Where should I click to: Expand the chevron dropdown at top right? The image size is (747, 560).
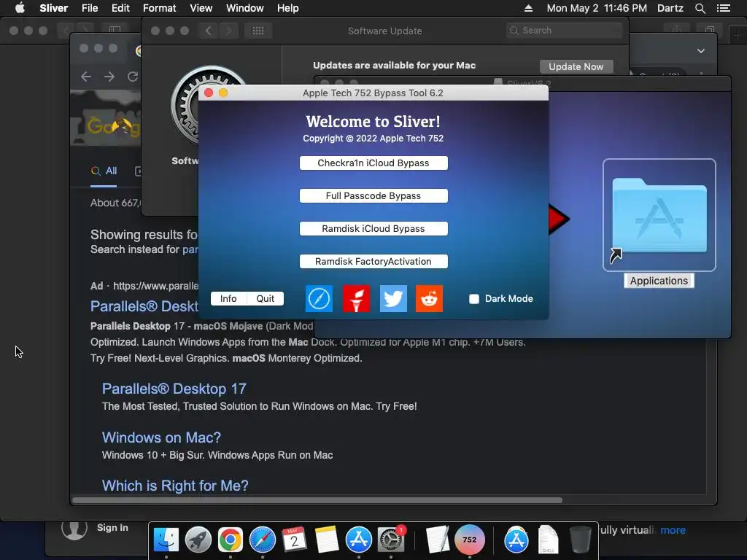[701, 51]
